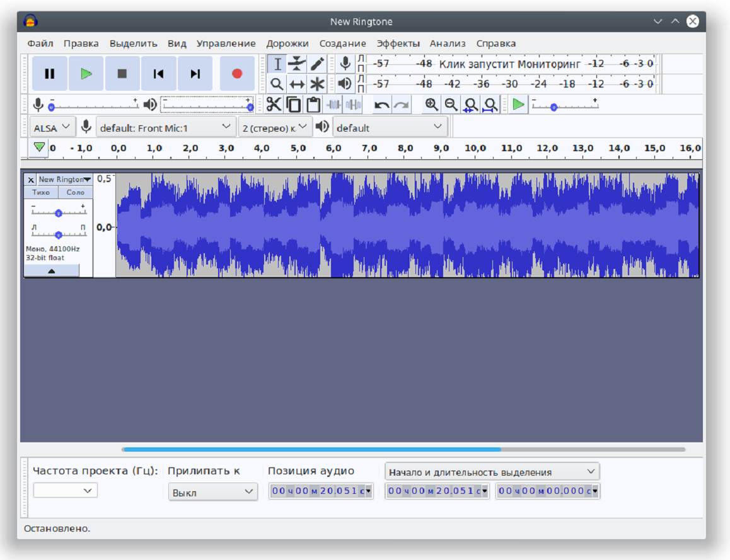Viewport: 730px width, 560px height.
Task: Click the Cut scissors icon
Action: coord(274,105)
